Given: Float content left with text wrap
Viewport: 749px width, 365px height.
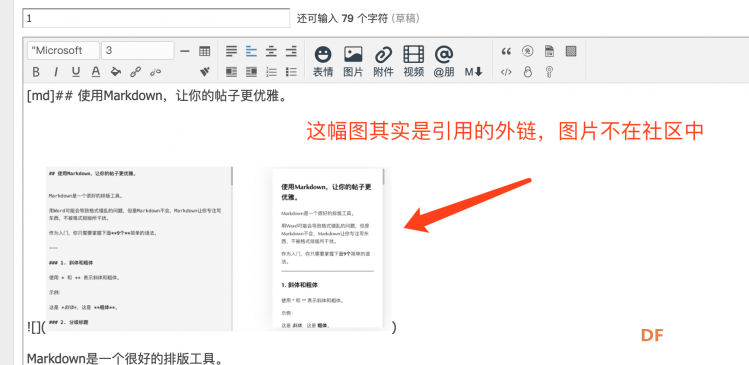Looking at the screenshot, I should click(x=232, y=72).
